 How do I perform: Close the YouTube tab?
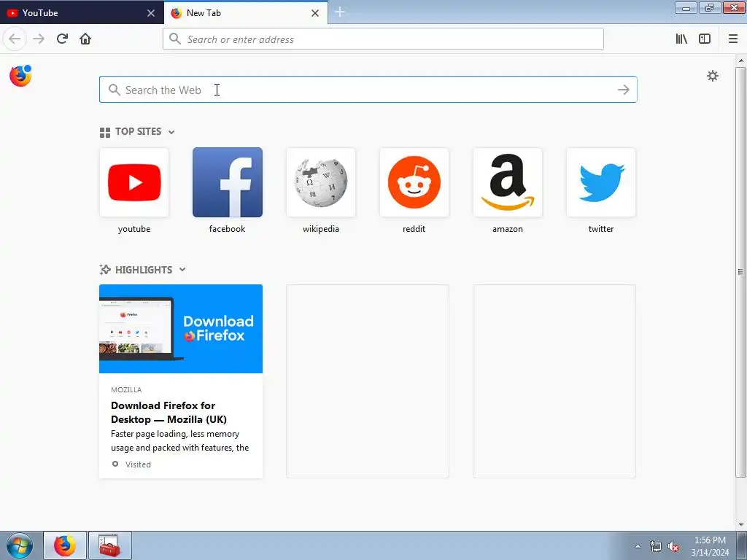pos(151,13)
